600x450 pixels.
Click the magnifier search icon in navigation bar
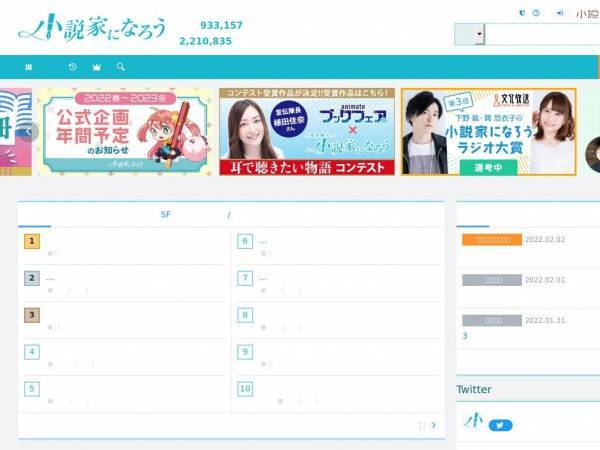121,67
